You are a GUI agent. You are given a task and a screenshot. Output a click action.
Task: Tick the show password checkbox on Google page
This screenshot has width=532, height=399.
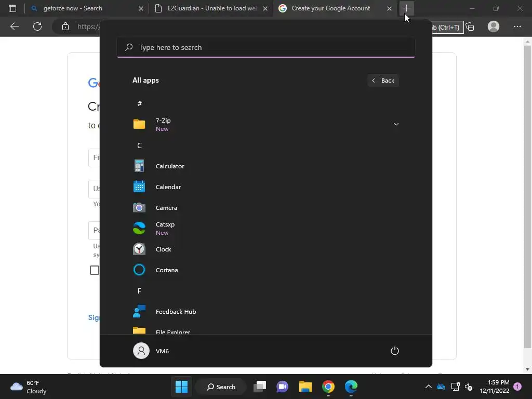[95, 270]
